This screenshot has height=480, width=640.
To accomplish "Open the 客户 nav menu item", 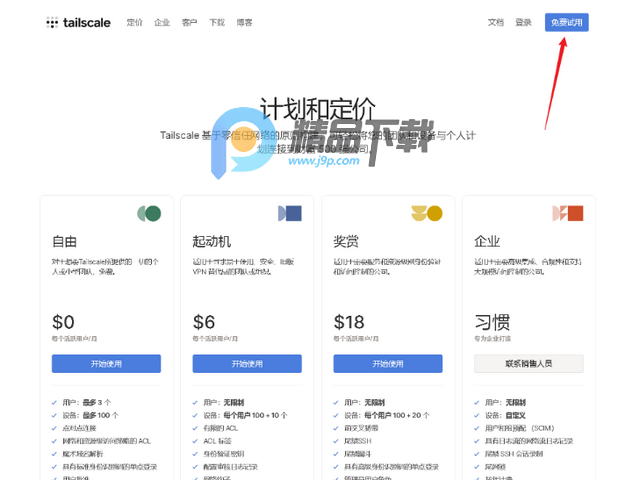I will click(189, 22).
